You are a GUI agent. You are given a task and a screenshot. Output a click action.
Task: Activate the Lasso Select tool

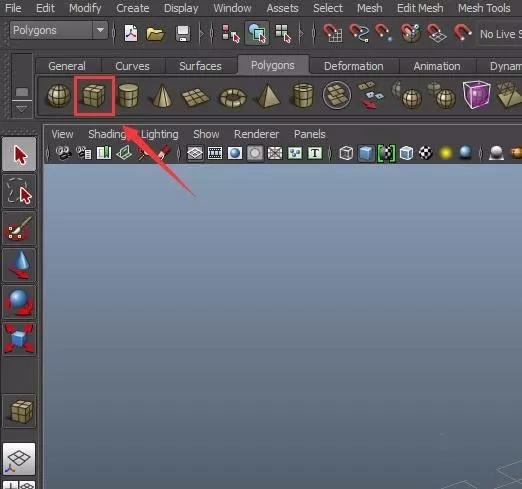(19, 191)
